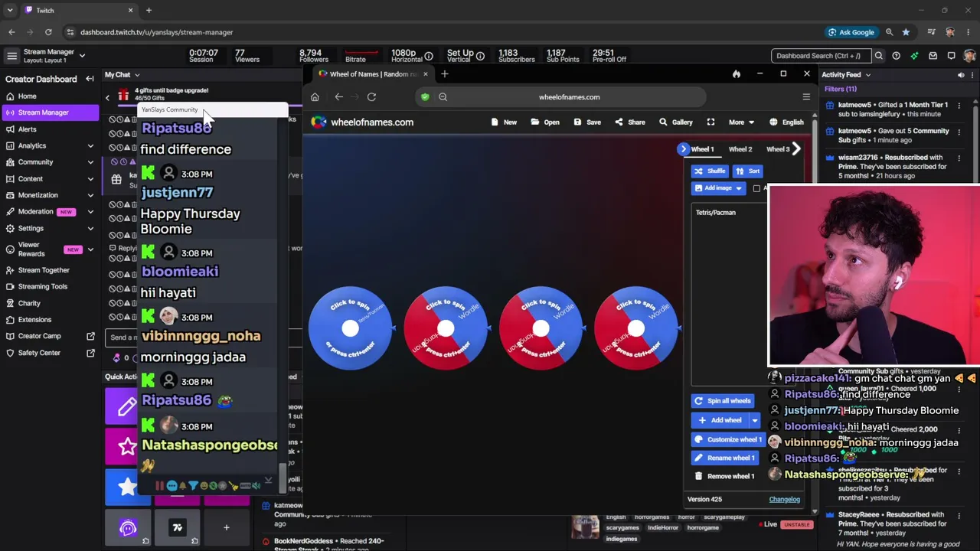Toggle fullscreen on wheelofnames

(x=710, y=122)
